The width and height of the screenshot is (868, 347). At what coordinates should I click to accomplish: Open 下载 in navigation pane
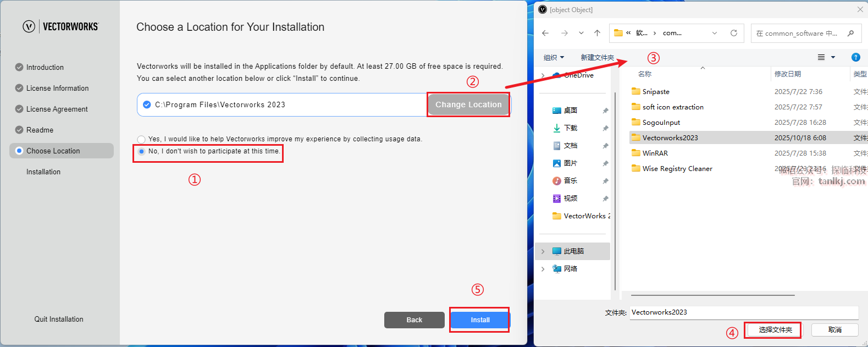point(570,128)
